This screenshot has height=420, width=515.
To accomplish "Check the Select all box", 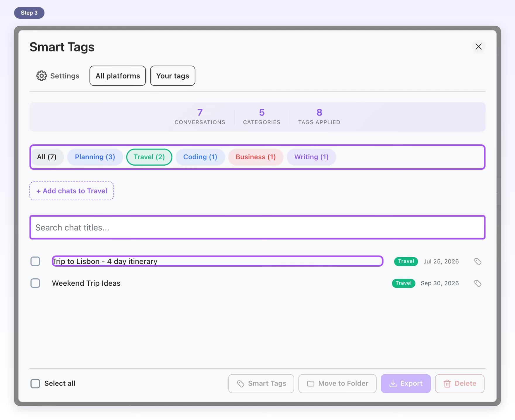I will coord(35,383).
